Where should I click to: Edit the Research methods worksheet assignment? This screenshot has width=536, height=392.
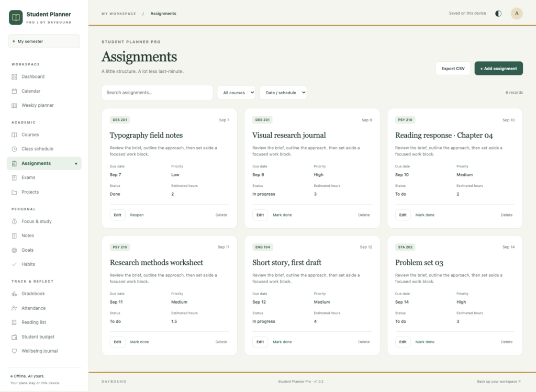point(118,342)
